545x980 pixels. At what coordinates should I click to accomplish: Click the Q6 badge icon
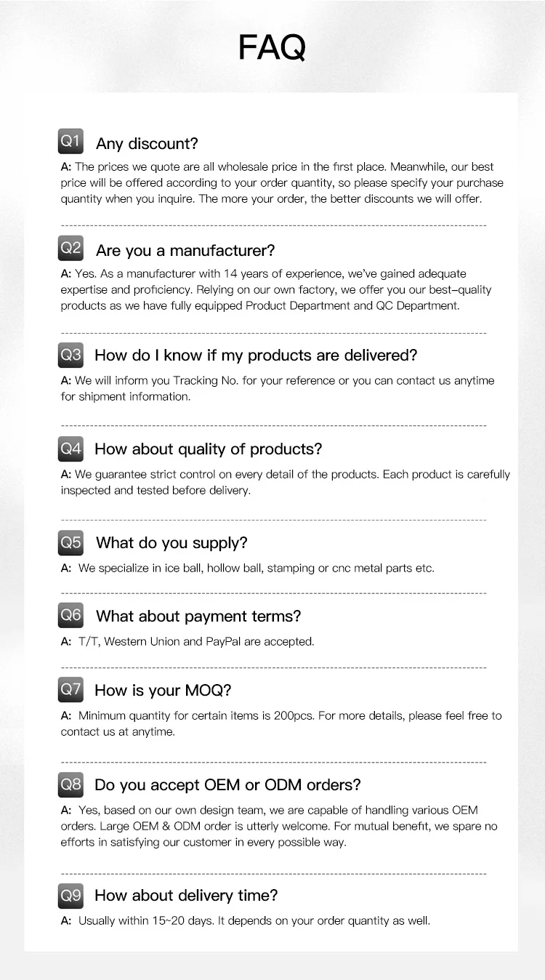click(70, 615)
